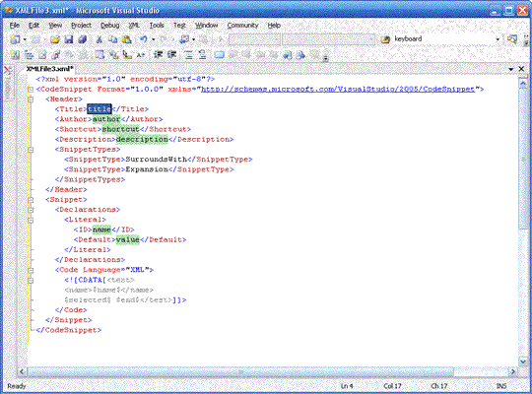532x394 pixels.
Task: Click the green "shortcut" placeholder
Action: (121, 129)
